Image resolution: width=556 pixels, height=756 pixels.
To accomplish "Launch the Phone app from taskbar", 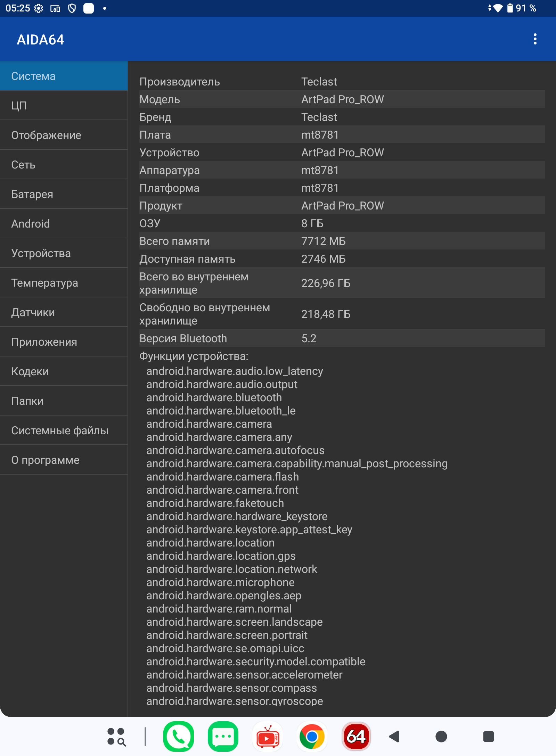I will point(179,736).
